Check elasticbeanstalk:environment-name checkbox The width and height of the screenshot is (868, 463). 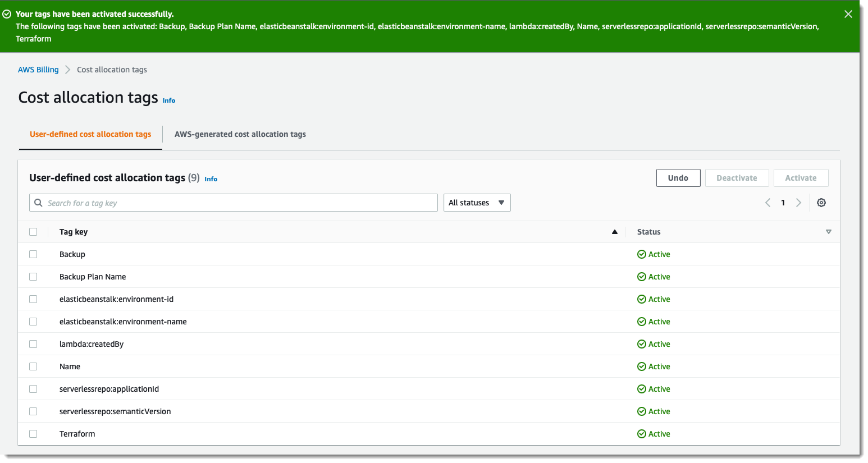pos(33,322)
